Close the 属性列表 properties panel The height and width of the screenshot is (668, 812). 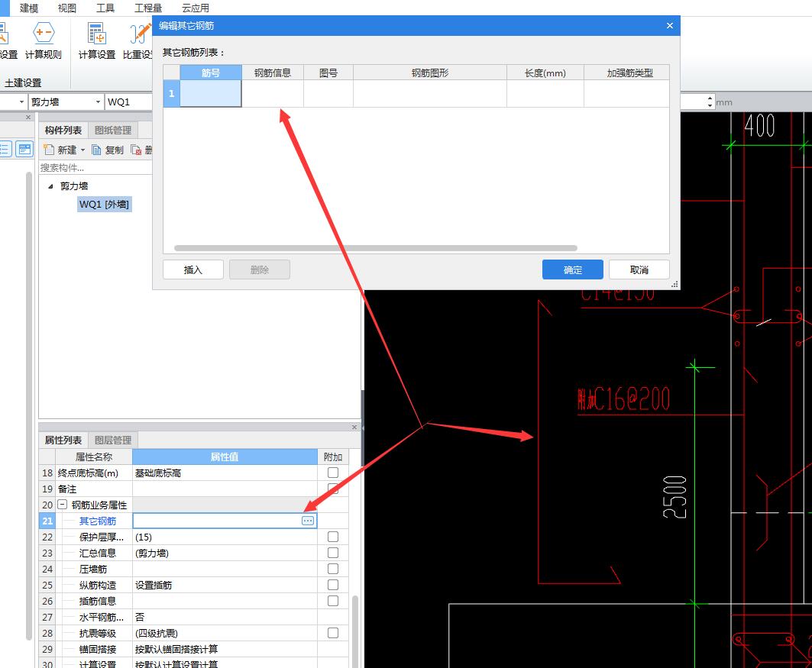(354, 427)
